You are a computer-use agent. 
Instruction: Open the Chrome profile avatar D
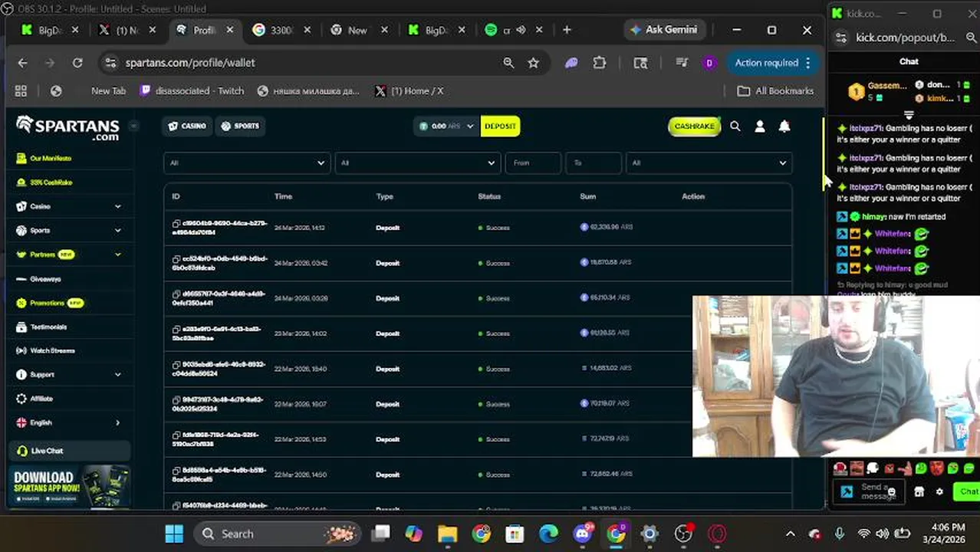pyautogui.click(x=709, y=63)
